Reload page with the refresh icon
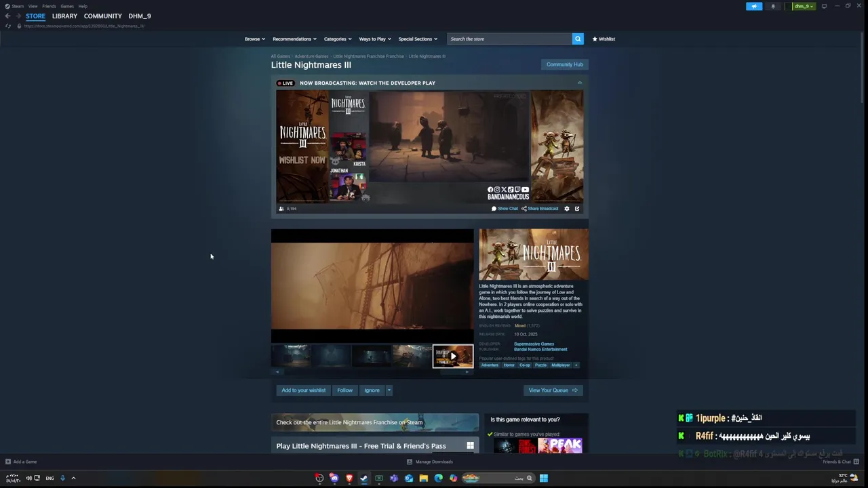 (8, 26)
